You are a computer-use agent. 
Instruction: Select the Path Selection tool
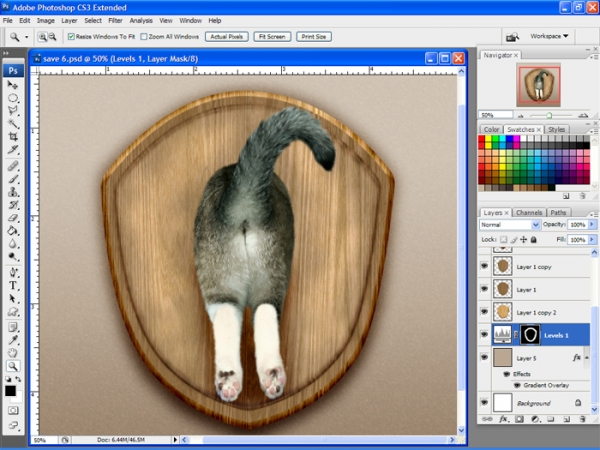click(13, 299)
